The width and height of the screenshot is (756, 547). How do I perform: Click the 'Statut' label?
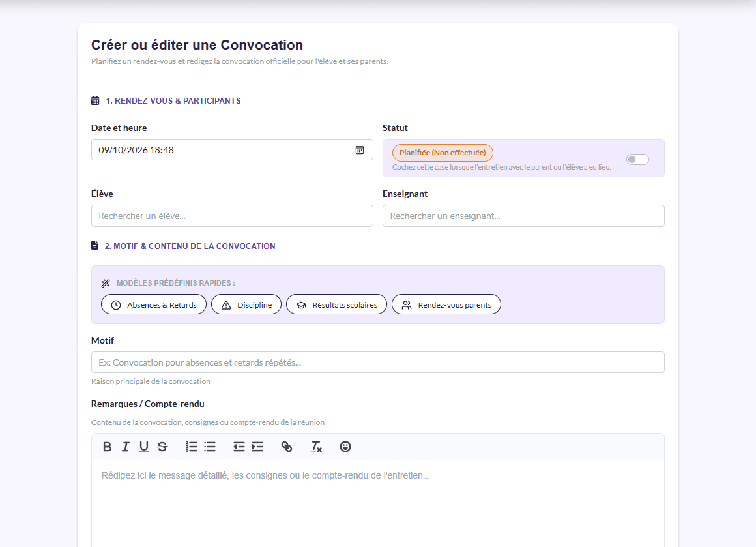click(395, 128)
